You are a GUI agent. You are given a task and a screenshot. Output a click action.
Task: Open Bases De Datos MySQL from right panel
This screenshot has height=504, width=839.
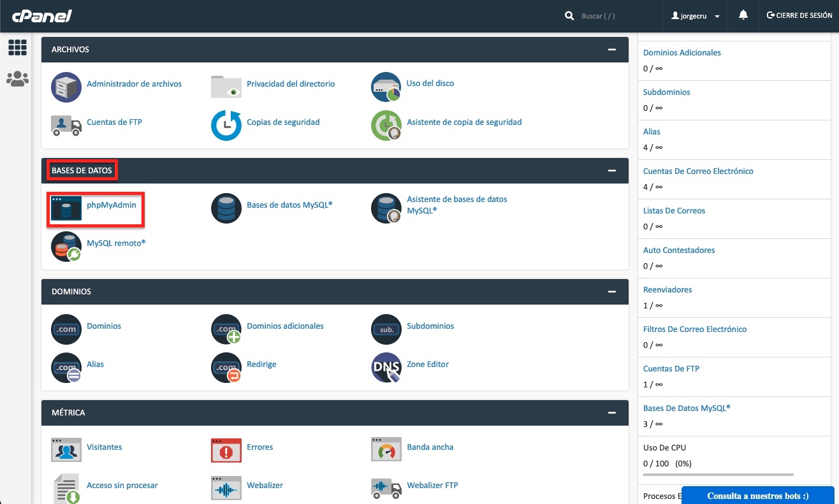tap(687, 408)
